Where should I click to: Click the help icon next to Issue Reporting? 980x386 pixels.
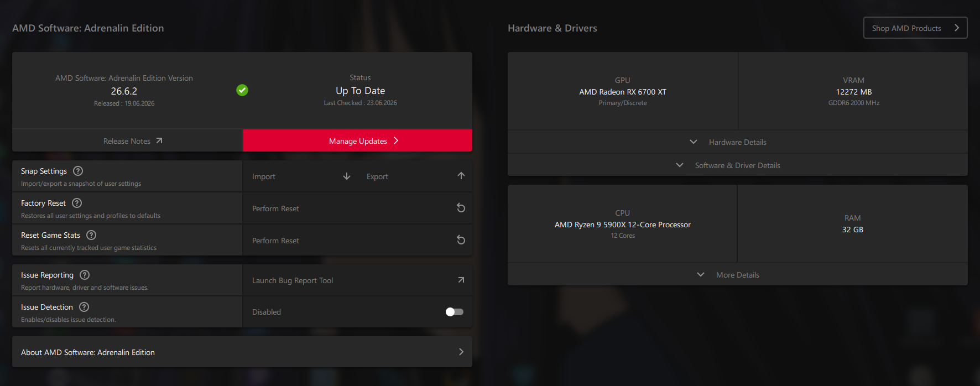point(85,275)
